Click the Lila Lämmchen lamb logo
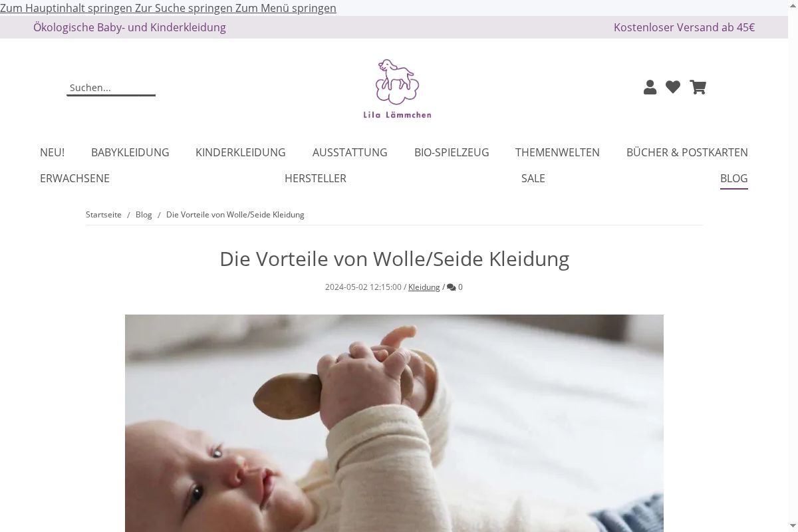The width and height of the screenshot is (798, 532). (x=398, y=88)
